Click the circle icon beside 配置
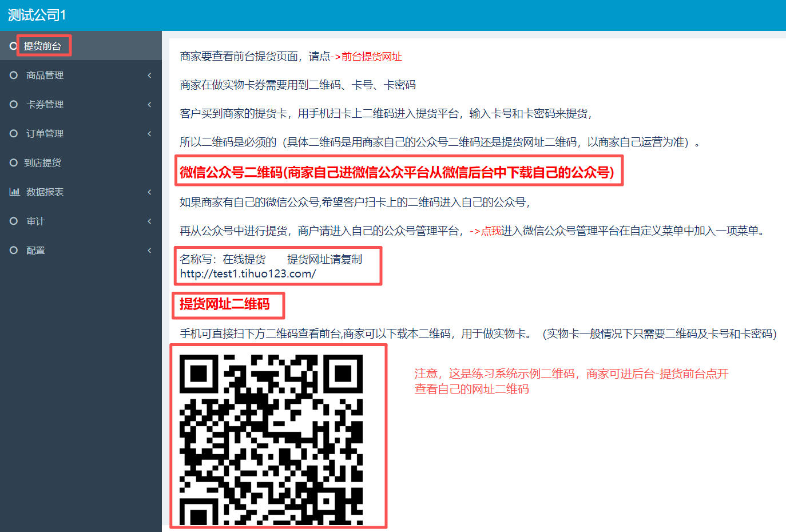The width and height of the screenshot is (786, 532). (14, 250)
